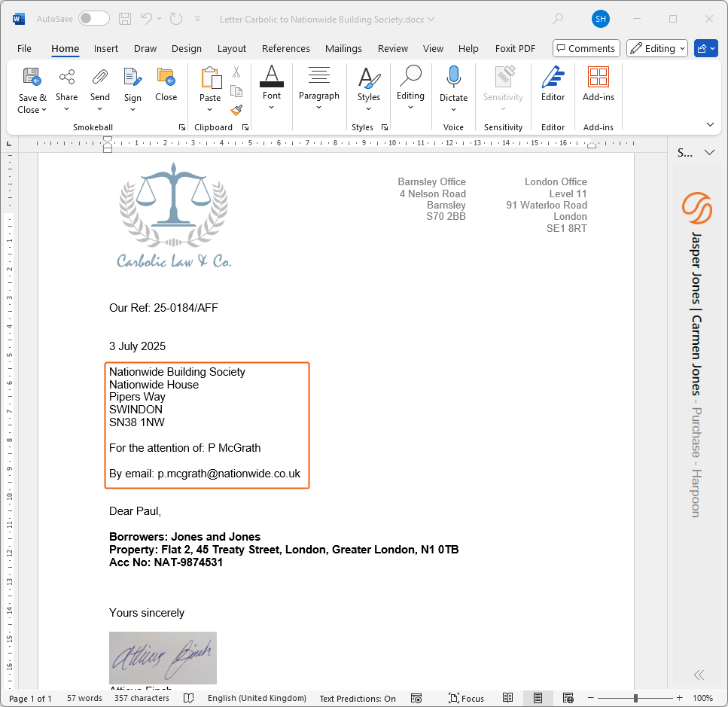Screen dimensions: 728x707
Task: Start Dictate with the microphone icon
Action: click(x=454, y=77)
